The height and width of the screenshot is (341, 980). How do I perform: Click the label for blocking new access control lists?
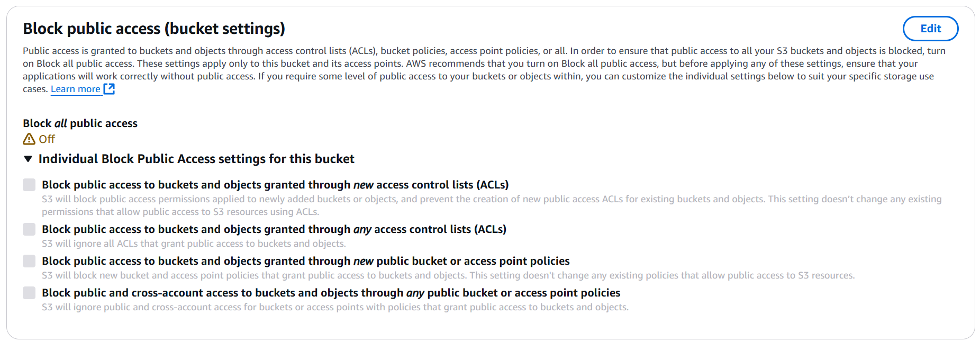[275, 185]
